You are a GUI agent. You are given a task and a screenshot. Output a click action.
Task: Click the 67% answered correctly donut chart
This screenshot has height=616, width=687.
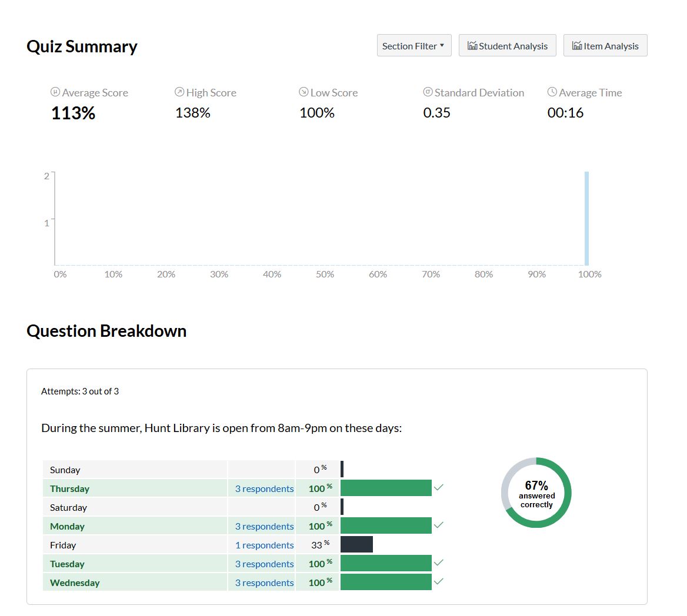536,493
